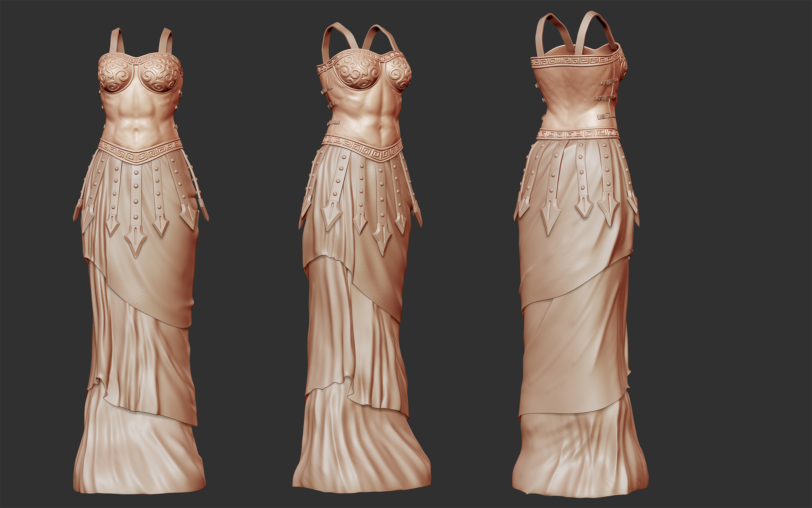Viewport: 812px width, 508px height.
Task: Click the right shoulder strap of the front-view dress
Action: tap(165, 40)
